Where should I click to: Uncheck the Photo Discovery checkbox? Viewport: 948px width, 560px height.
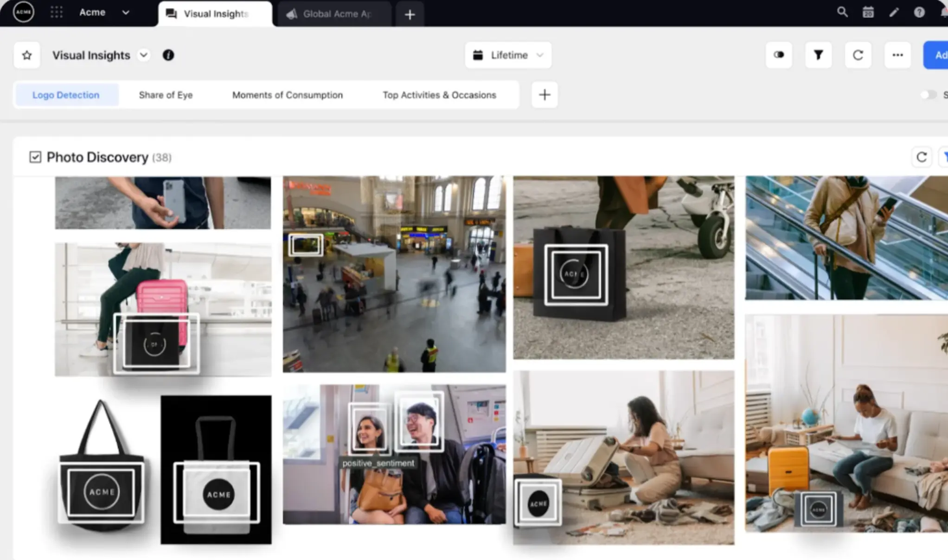(x=35, y=157)
